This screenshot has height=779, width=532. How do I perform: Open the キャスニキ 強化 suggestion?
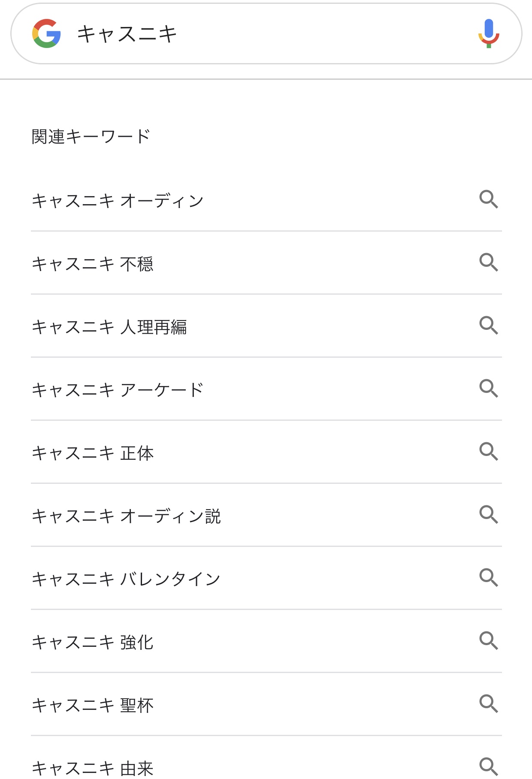click(93, 642)
